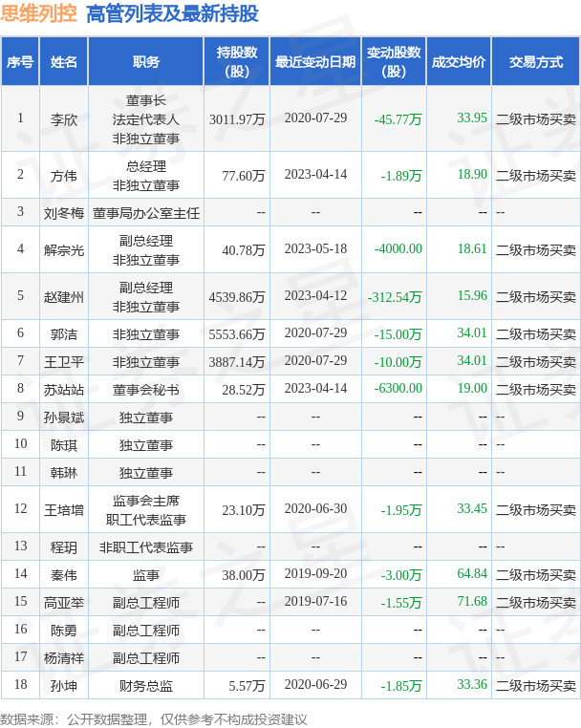Select the name 苏站站

point(64,390)
